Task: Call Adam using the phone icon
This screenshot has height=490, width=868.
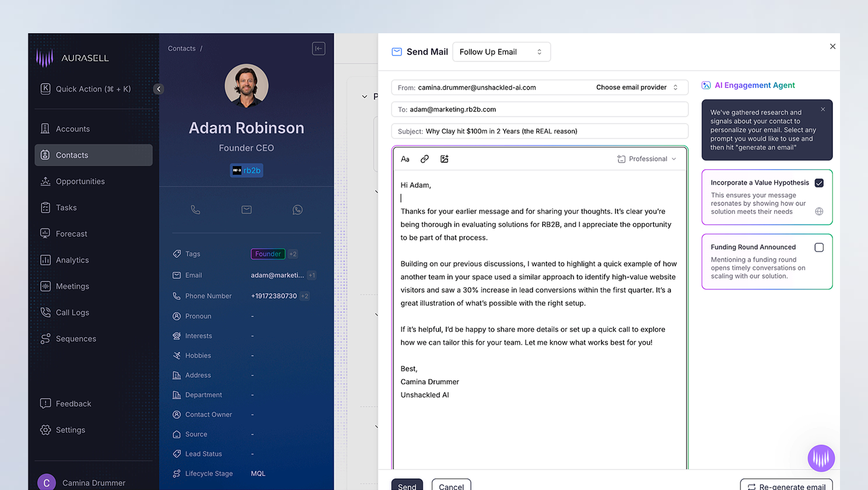Action: tap(195, 210)
